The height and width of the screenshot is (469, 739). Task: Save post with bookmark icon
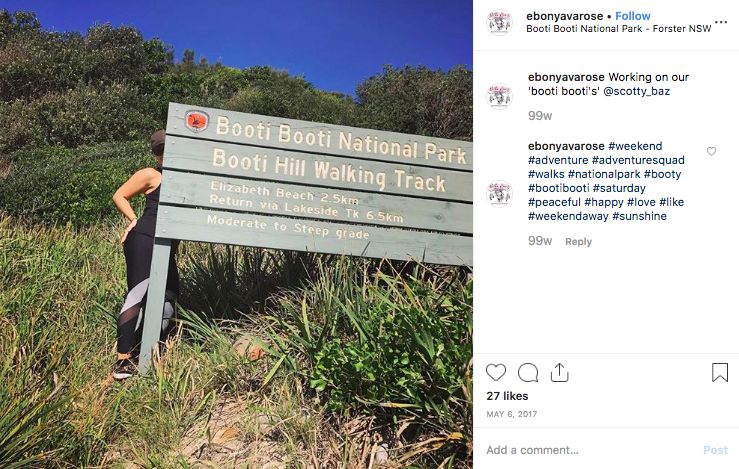[720, 372]
